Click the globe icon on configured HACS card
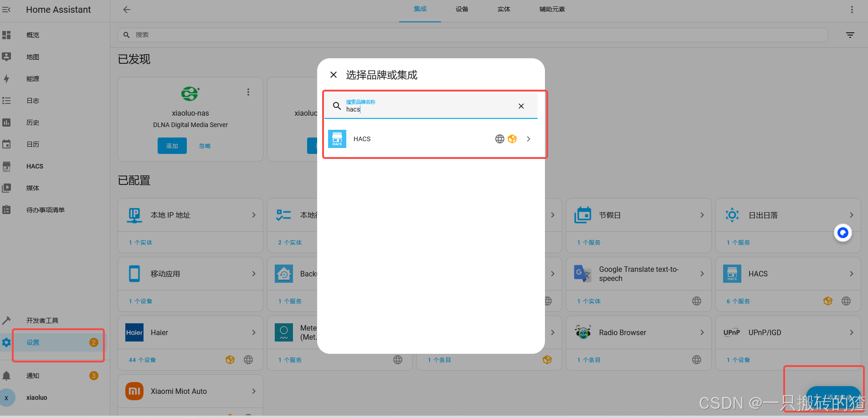Viewport: 868px width, 418px height. point(846,301)
